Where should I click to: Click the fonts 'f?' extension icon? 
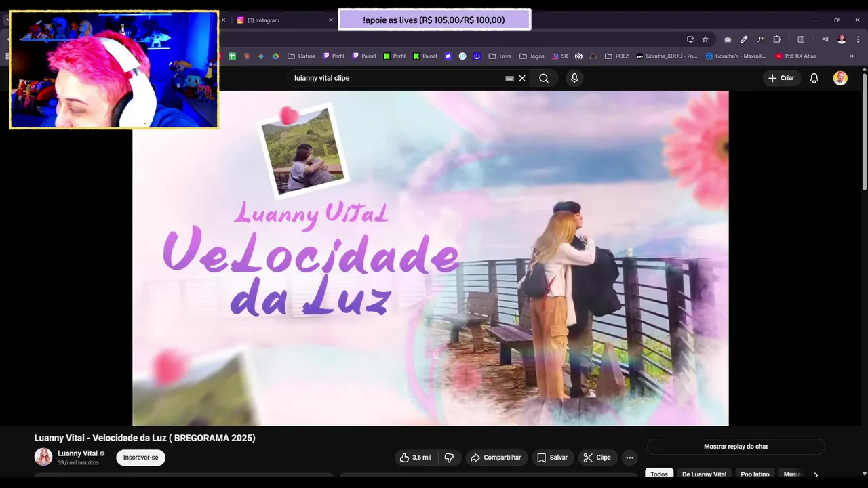point(760,39)
